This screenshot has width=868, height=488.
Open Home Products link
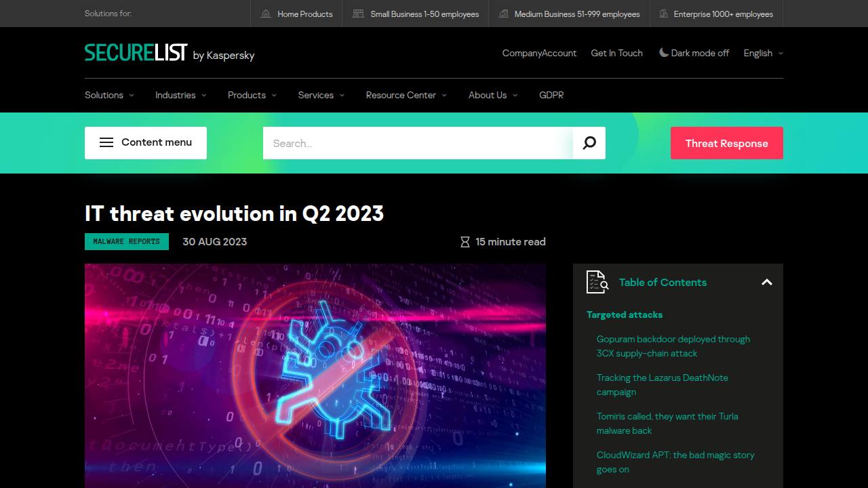point(296,14)
